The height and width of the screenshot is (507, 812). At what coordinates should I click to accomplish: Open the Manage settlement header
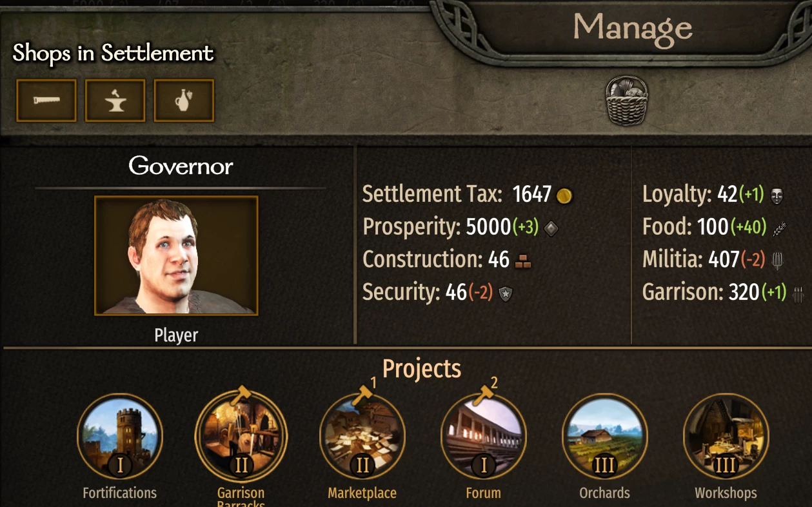(x=632, y=28)
